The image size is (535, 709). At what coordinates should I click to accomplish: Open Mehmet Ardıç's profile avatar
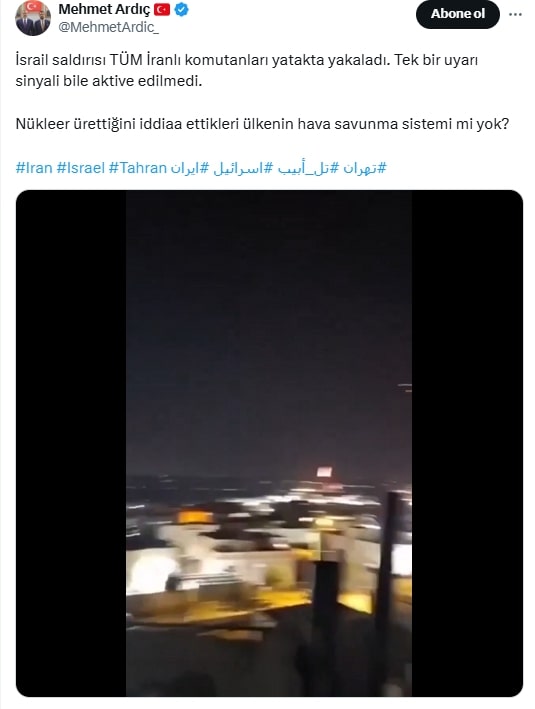(33, 18)
